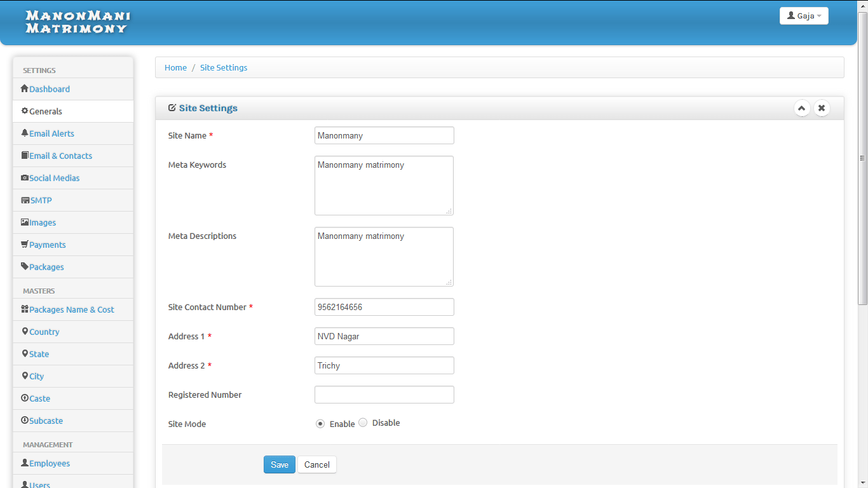Click the Site Name input field
The width and height of the screenshot is (868, 488).
[384, 135]
